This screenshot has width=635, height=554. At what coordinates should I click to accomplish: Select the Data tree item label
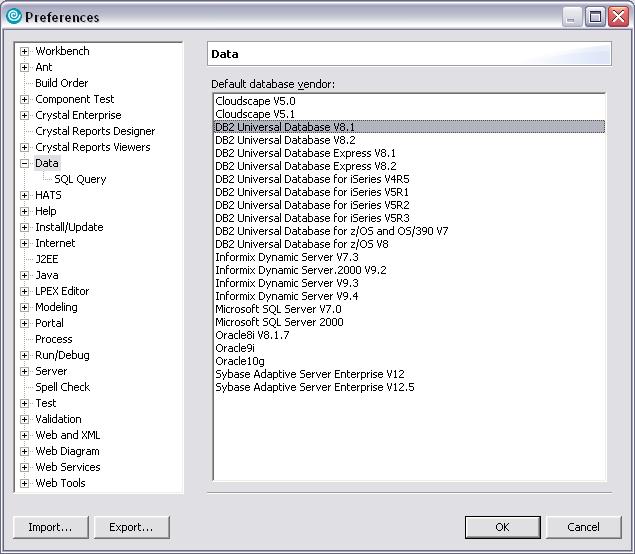pos(47,163)
